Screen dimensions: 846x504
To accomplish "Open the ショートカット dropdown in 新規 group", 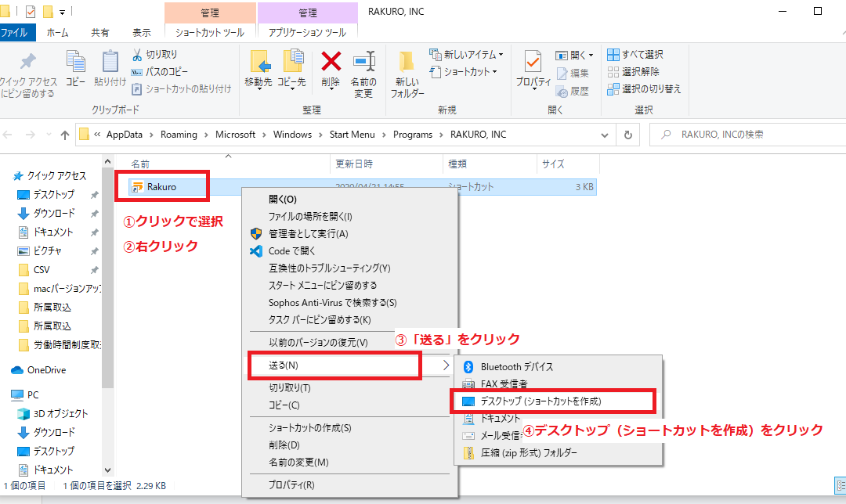I will click(x=464, y=72).
